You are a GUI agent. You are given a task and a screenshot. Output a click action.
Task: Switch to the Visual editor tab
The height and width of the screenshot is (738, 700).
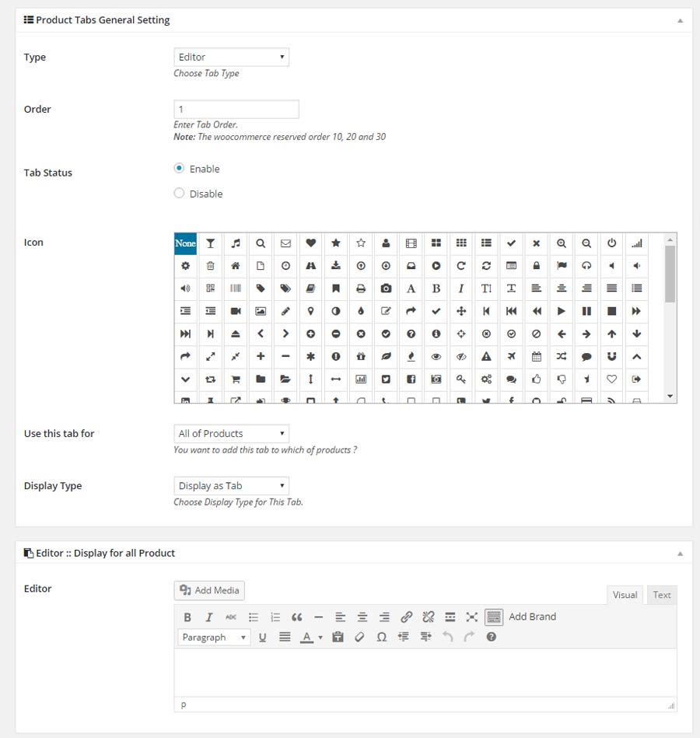pyautogui.click(x=625, y=595)
